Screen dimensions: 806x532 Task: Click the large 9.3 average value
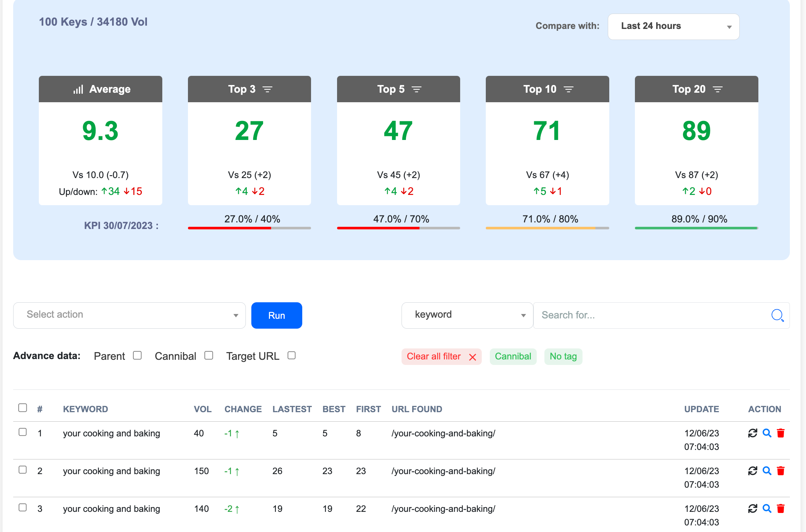pyautogui.click(x=100, y=131)
